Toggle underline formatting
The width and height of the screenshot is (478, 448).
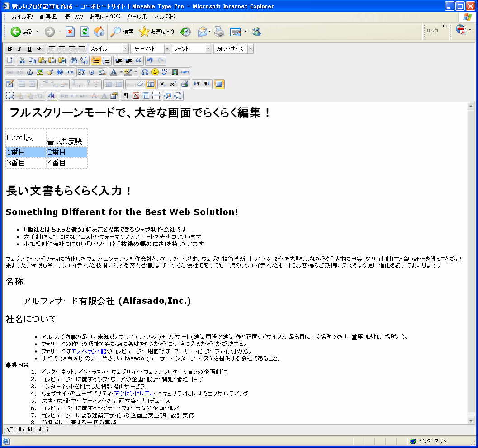pos(29,49)
